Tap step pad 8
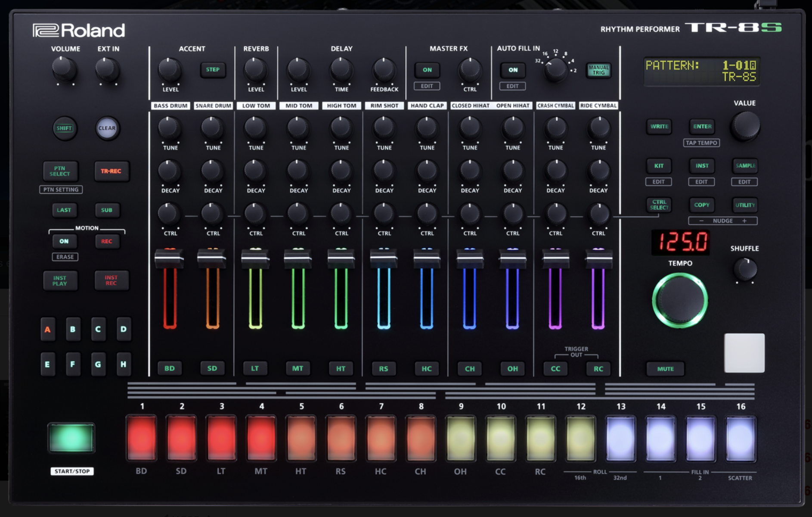Image resolution: width=812 pixels, height=517 pixels. [x=421, y=438]
